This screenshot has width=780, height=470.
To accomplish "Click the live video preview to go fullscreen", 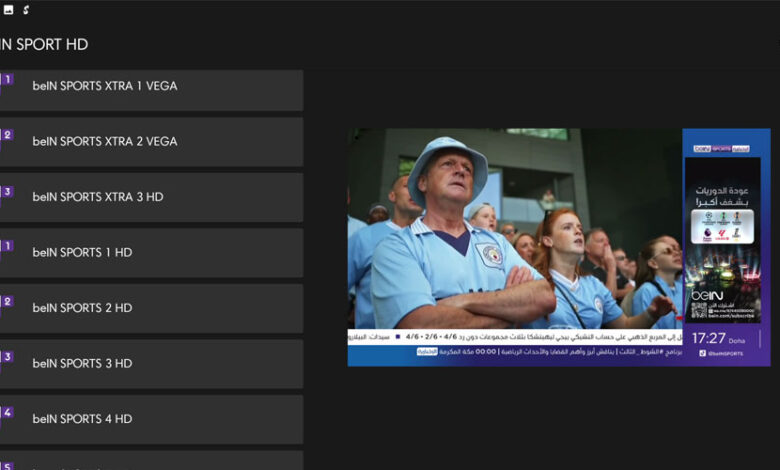I will (515, 246).
